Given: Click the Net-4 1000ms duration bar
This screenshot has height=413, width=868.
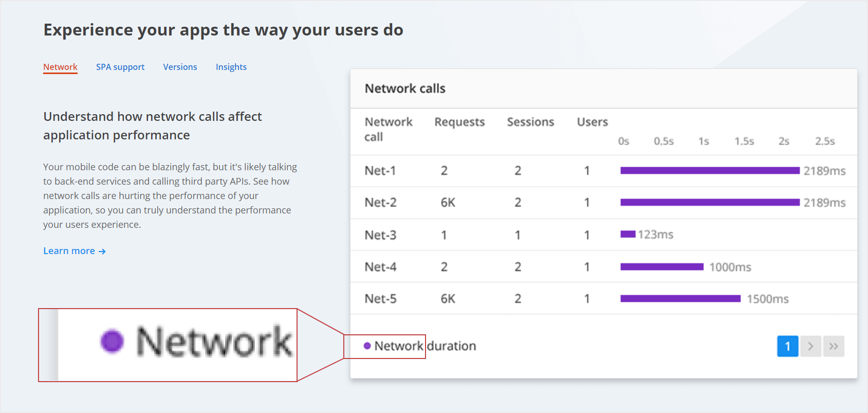Looking at the screenshot, I should tap(662, 266).
